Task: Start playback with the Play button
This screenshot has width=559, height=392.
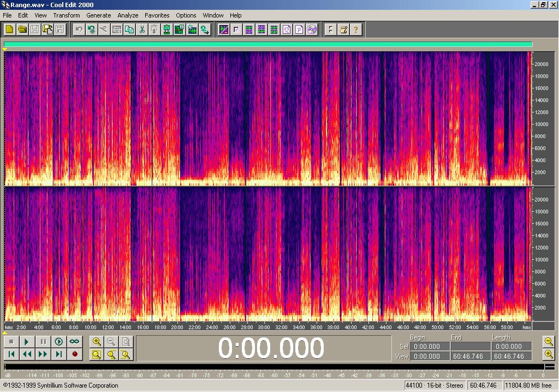Action: pos(27,342)
